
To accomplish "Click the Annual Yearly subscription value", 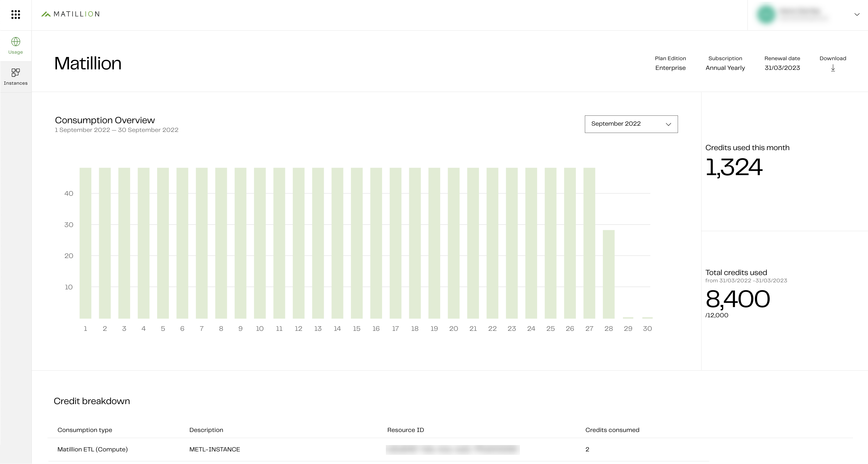I will 725,68.
